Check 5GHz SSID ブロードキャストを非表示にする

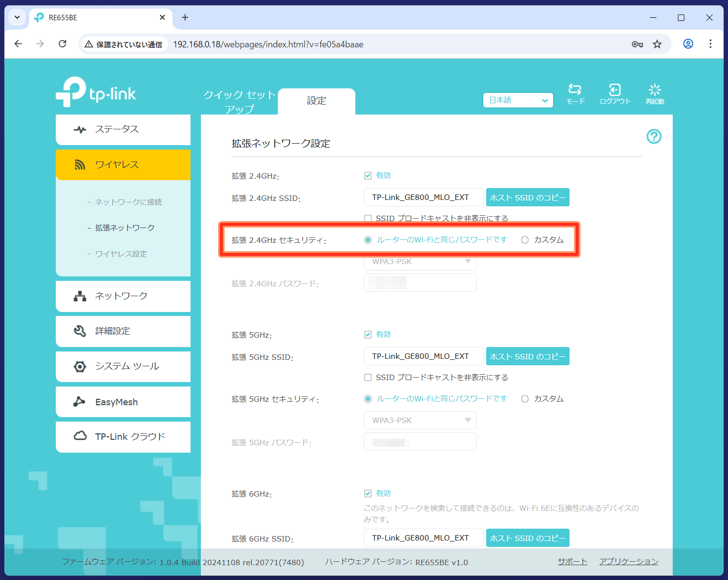pos(368,377)
